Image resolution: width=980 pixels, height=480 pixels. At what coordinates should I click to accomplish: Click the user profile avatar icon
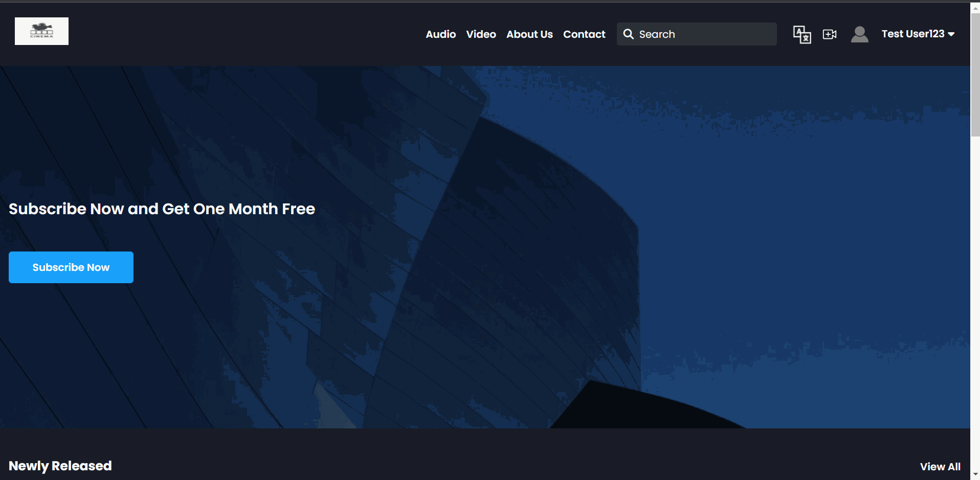coord(859,34)
